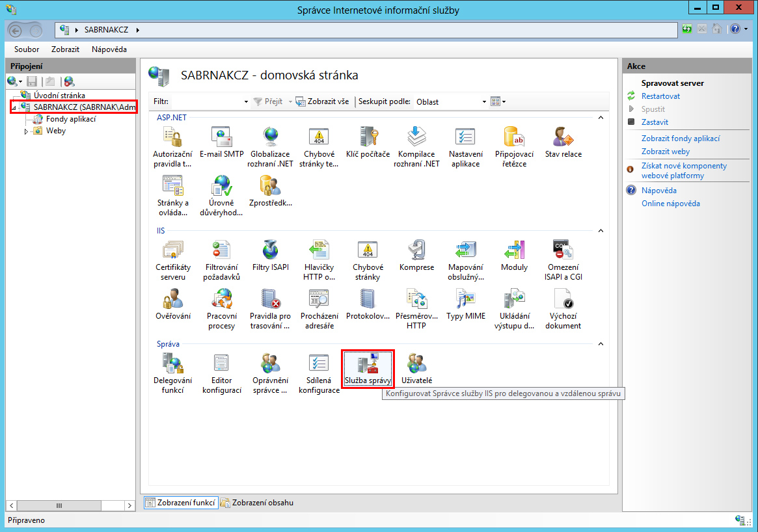758x532 pixels.
Task: Click the connections panel horizontal scrollbar
Action: [59, 505]
